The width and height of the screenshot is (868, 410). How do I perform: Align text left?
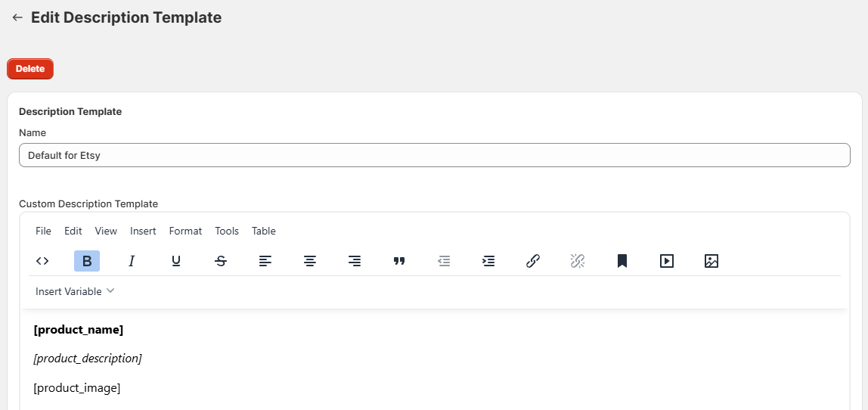pyautogui.click(x=265, y=261)
